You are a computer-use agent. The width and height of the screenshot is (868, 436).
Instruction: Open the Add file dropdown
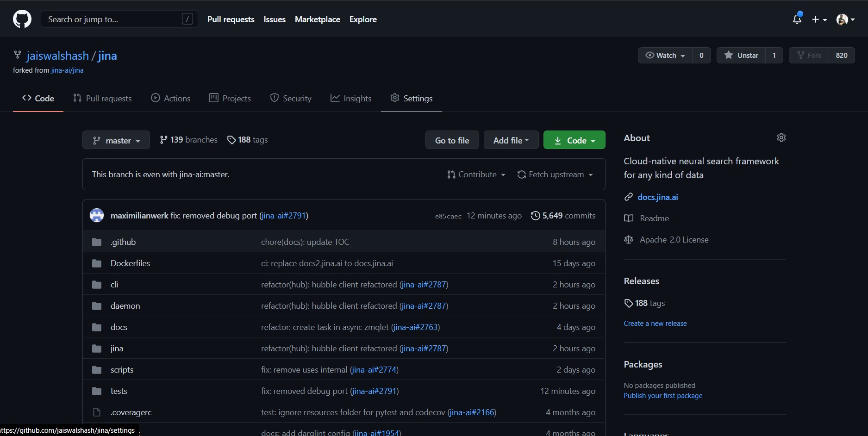(x=511, y=140)
